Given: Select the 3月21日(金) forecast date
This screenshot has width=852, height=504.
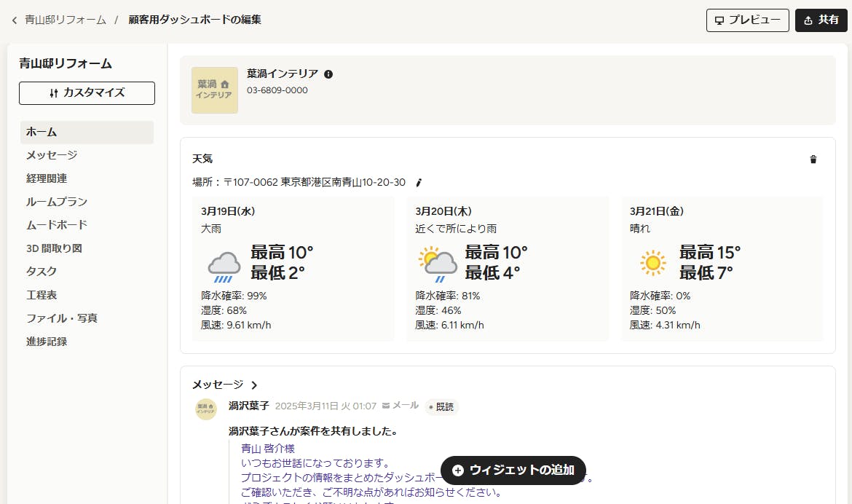Looking at the screenshot, I should click(x=656, y=211).
